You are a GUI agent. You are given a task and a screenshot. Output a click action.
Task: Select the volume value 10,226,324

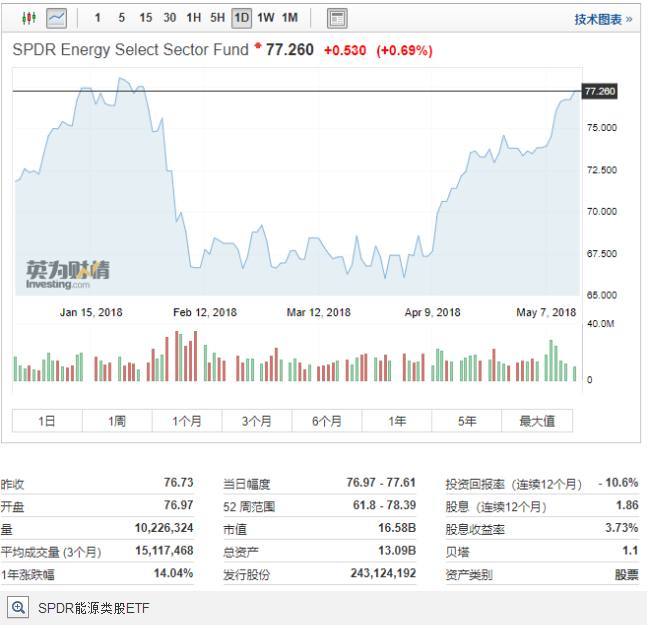(x=164, y=528)
